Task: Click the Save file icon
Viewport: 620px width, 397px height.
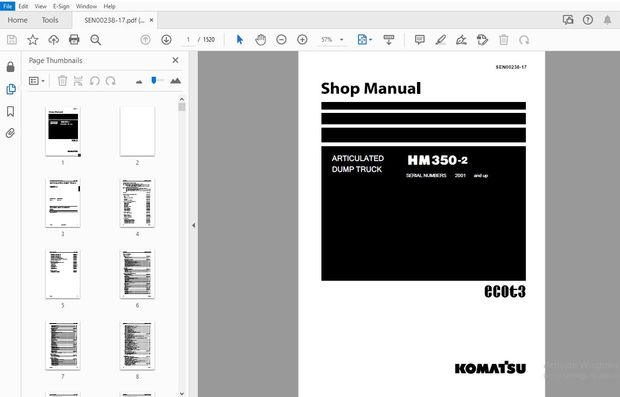Action: tap(12, 40)
